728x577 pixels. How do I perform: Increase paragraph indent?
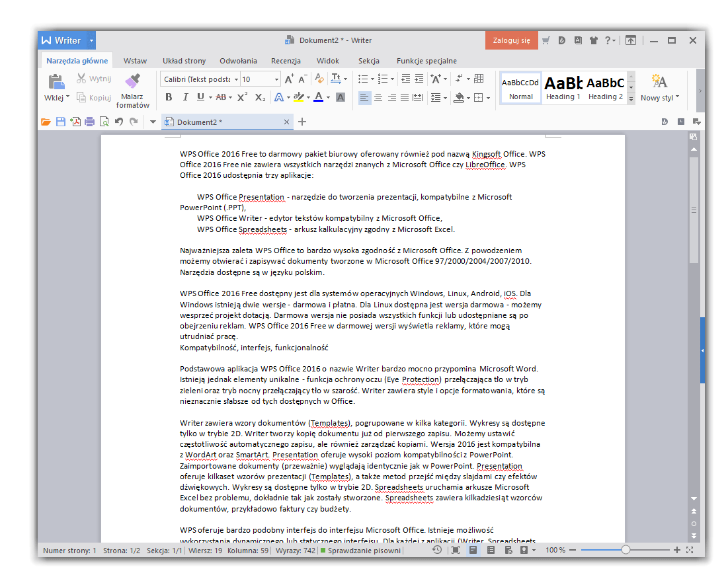click(419, 79)
